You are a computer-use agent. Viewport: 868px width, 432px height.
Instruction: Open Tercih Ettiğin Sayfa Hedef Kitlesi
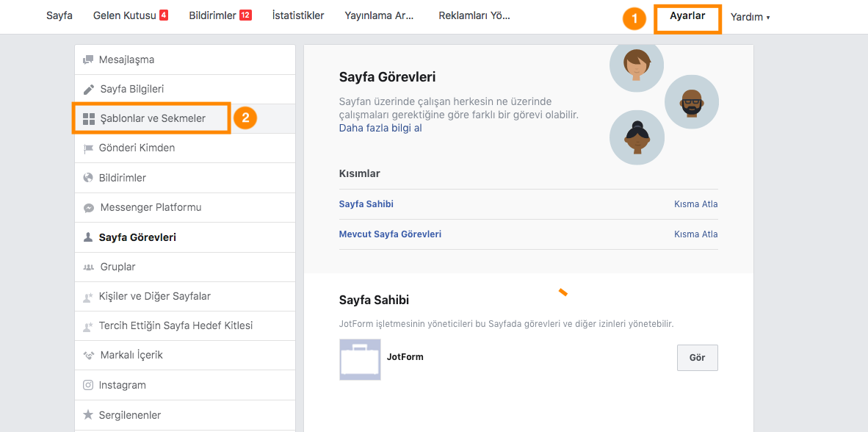pyautogui.click(x=186, y=325)
